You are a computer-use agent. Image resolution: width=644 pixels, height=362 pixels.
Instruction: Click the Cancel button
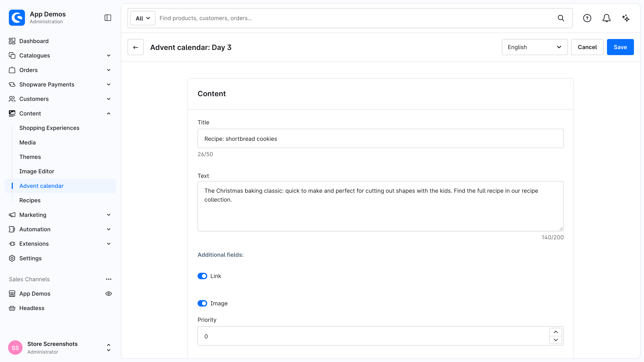click(587, 47)
